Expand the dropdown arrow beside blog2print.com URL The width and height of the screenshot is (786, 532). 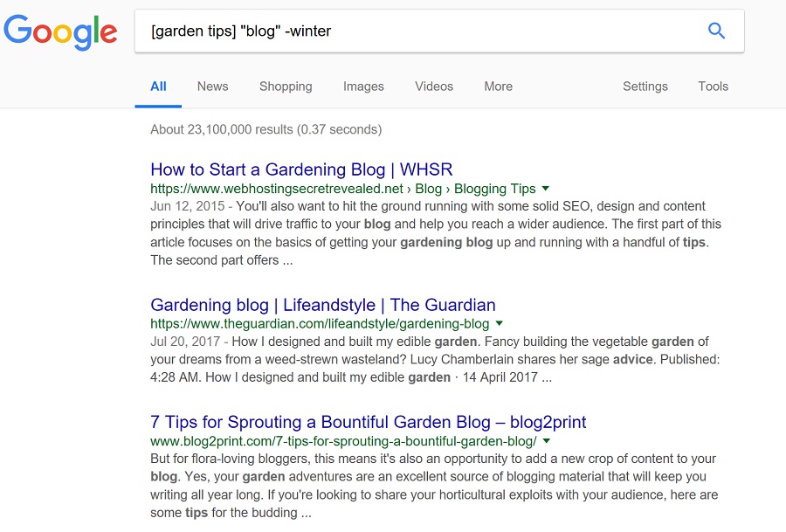[547, 441]
